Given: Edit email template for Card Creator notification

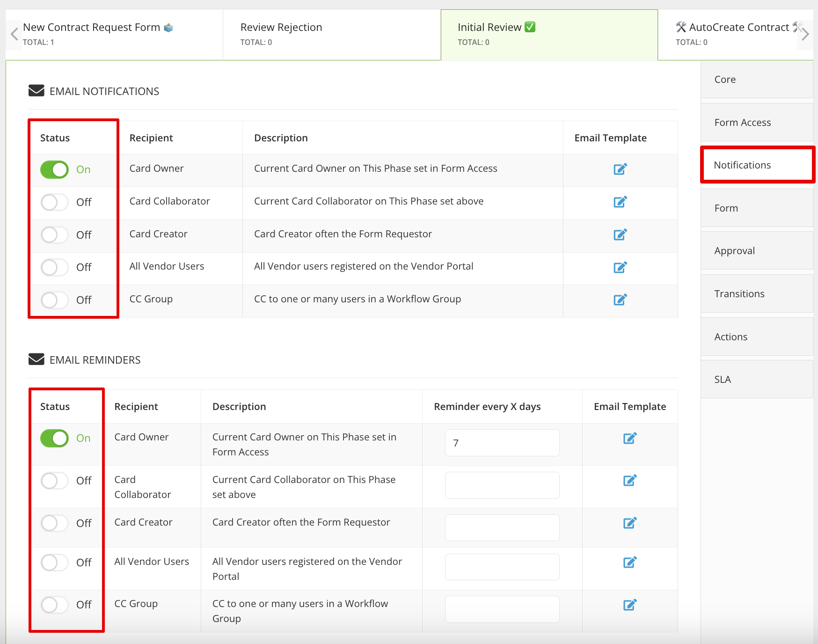Looking at the screenshot, I should [x=620, y=234].
